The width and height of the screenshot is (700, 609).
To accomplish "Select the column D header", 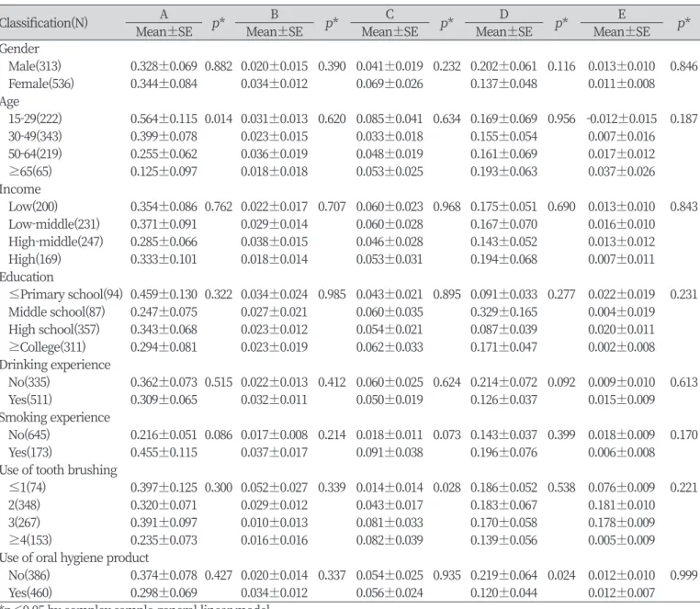I will pos(503,15).
